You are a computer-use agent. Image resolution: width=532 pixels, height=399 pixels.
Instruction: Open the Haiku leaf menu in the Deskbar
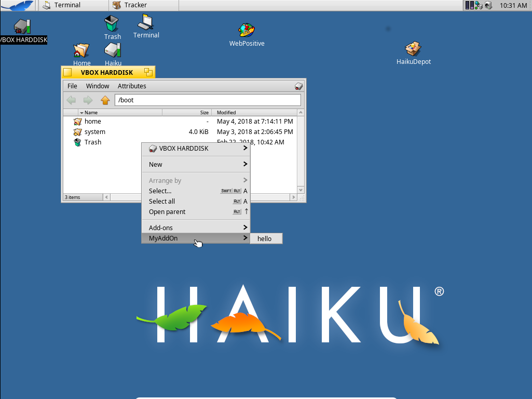point(18,5)
